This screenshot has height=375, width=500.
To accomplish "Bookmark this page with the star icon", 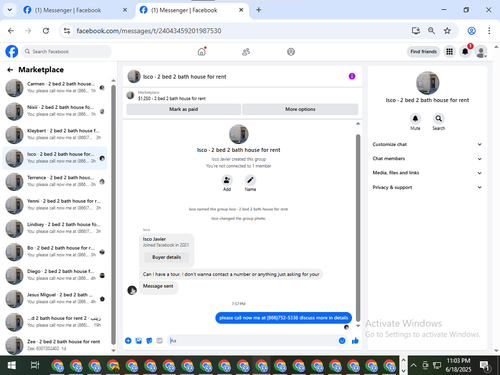I will [447, 31].
